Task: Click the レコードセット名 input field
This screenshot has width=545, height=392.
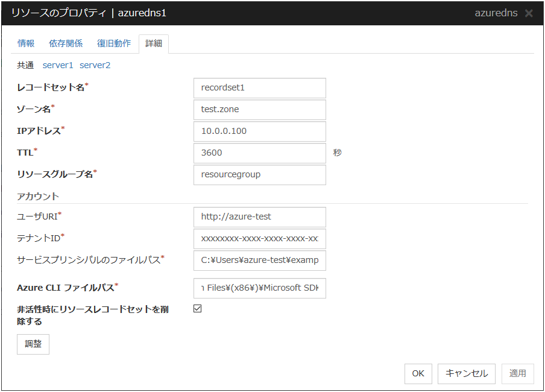Action: 259,87
